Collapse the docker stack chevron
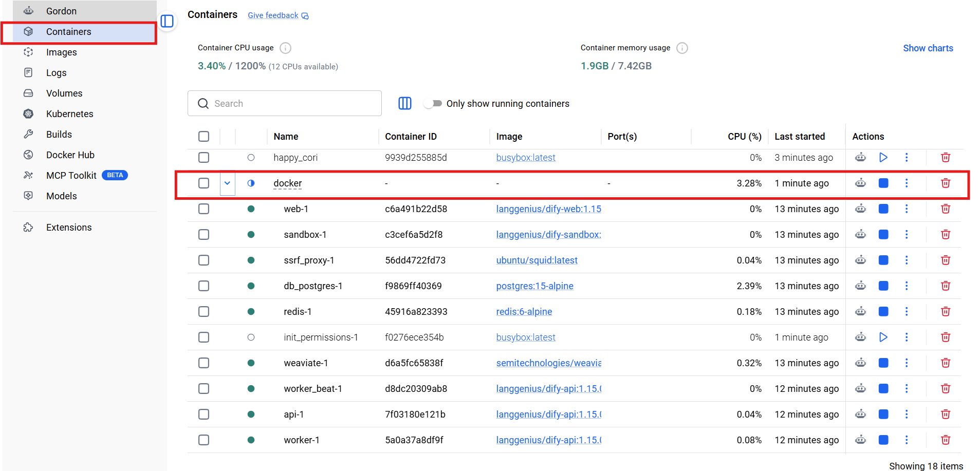This screenshot has height=471, width=980. pyautogui.click(x=227, y=183)
